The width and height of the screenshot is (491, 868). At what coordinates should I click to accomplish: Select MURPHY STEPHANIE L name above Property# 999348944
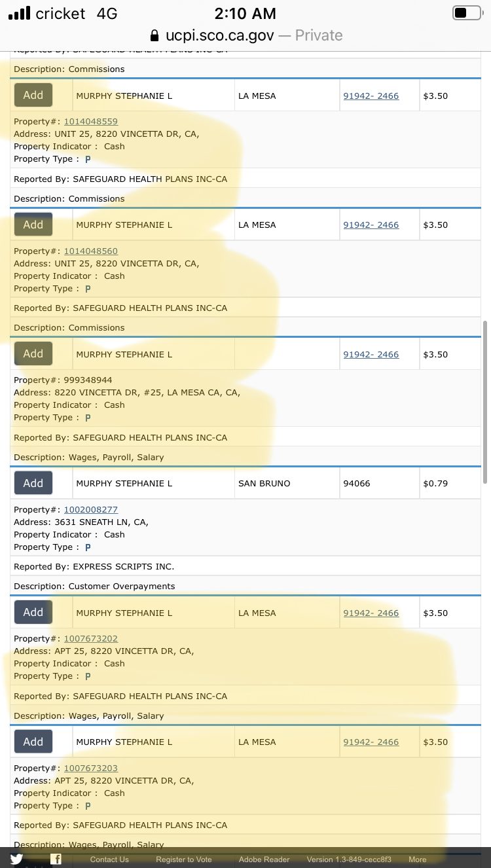coord(124,355)
